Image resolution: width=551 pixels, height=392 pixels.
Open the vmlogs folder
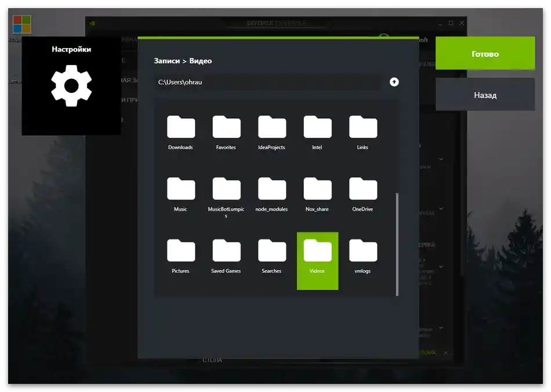(362, 256)
